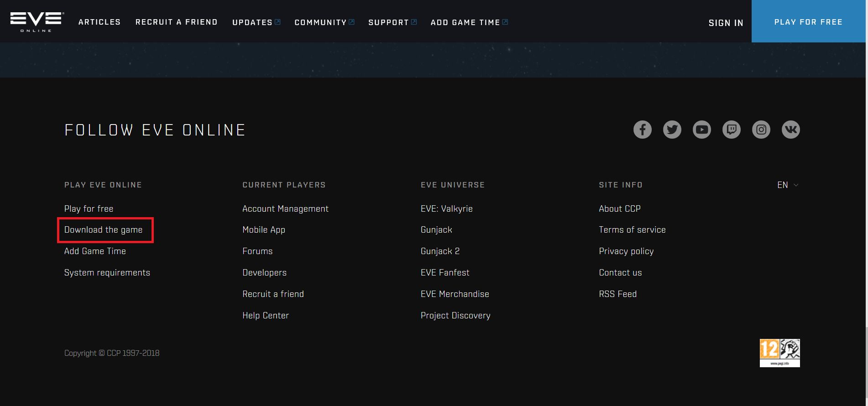Open Articles in top navigation
The image size is (868, 406).
pyautogui.click(x=99, y=22)
